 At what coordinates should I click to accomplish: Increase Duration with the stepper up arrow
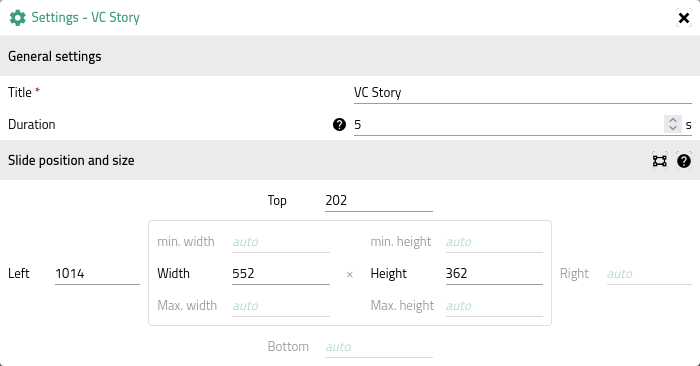(673, 120)
